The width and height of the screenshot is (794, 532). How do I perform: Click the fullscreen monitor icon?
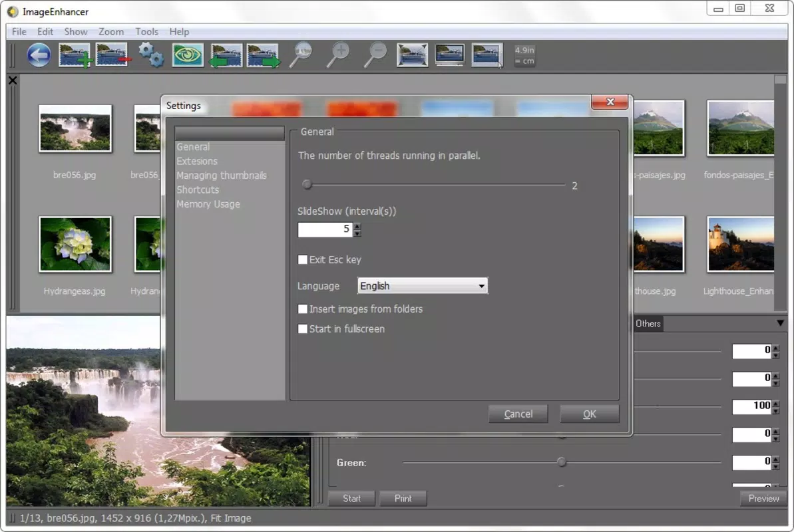[450, 55]
